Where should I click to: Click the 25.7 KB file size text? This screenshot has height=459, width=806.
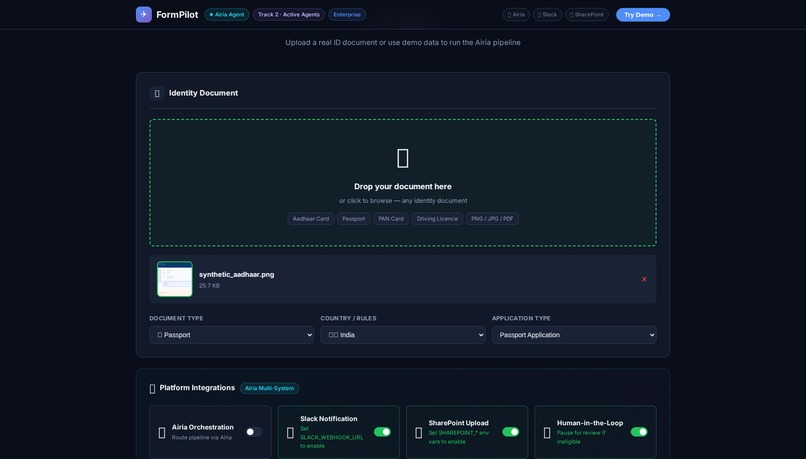point(209,285)
